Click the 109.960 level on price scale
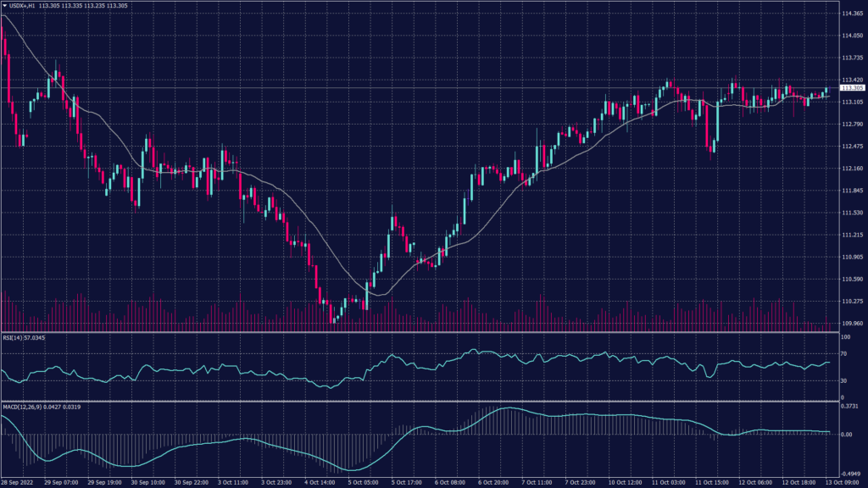This screenshot has height=488, width=868. (x=852, y=323)
